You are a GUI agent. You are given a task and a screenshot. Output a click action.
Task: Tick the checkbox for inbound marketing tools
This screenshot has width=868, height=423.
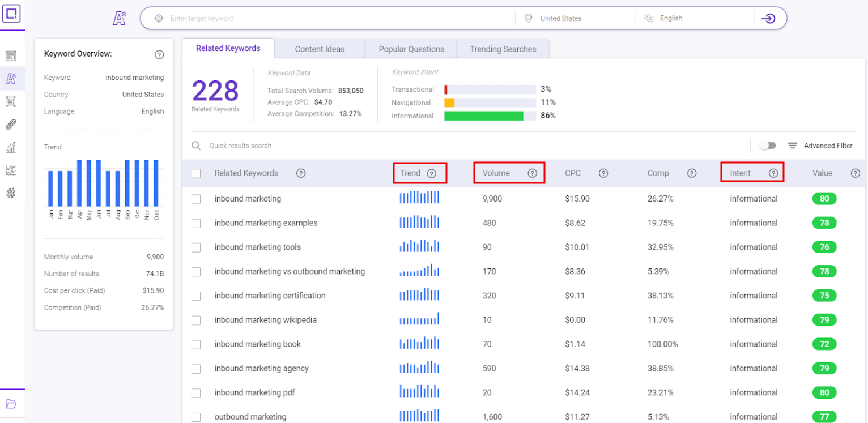(x=196, y=247)
